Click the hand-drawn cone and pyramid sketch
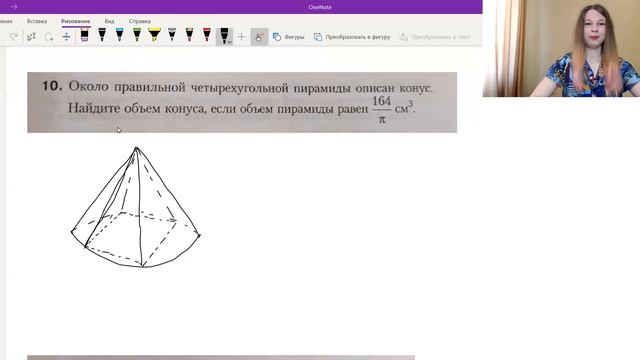 click(x=136, y=207)
